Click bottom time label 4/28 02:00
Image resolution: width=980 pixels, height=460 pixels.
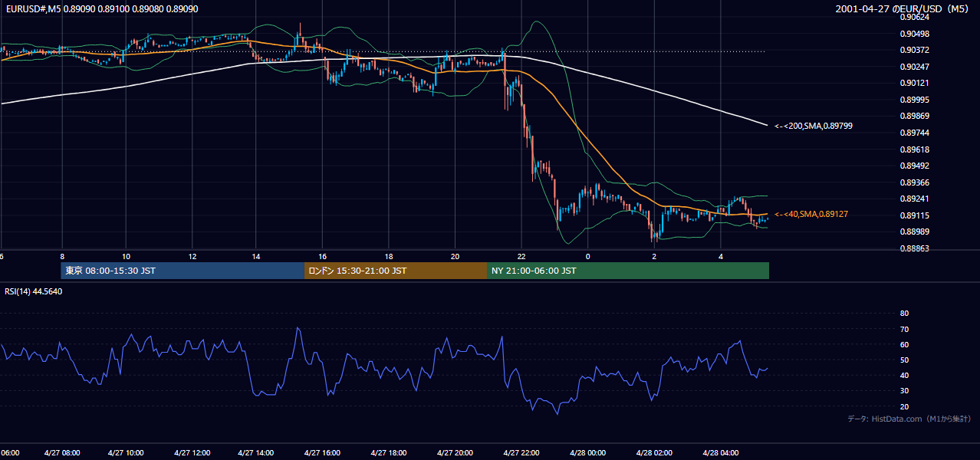click(653, 452)
